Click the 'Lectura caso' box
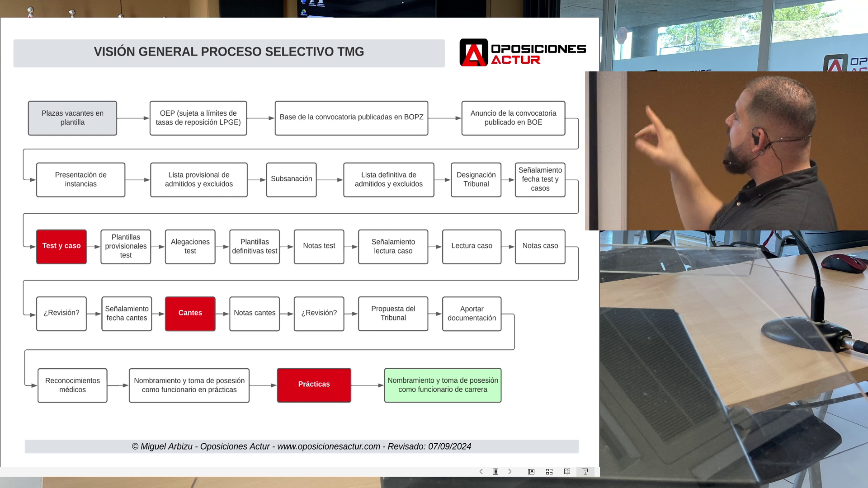The height and width of the screenshot is (488, 868). point(472,247)
